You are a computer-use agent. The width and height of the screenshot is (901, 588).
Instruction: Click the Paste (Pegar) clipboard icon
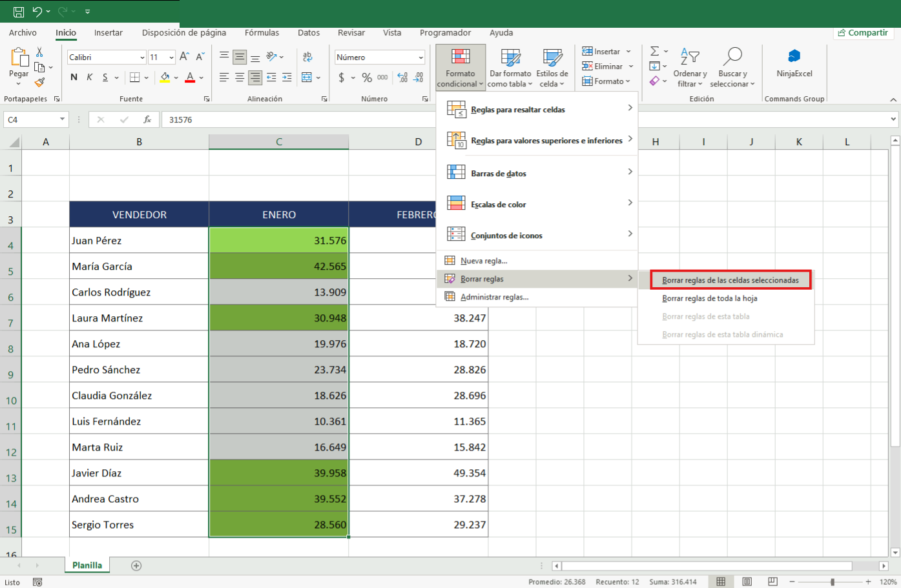pyautogui.click(x=19, y=57)
